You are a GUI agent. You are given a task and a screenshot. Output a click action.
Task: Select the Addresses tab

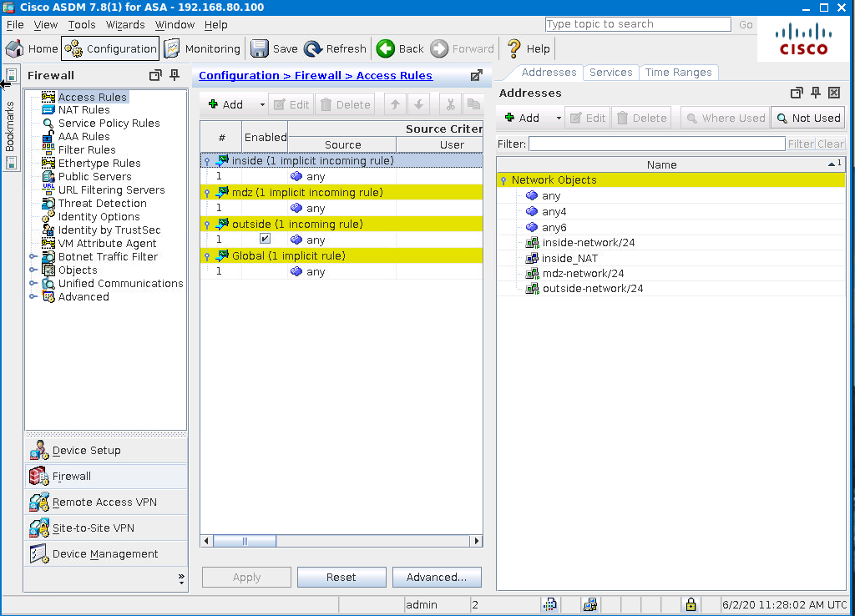[549, 73]
